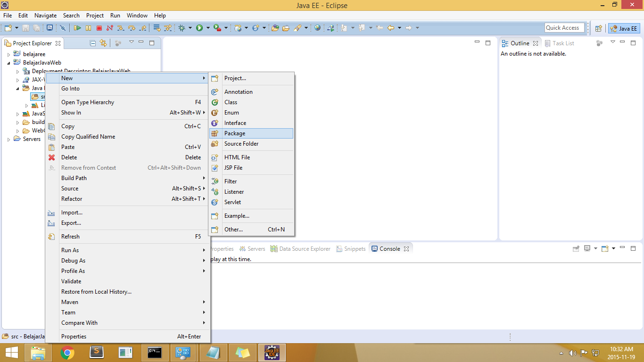Select Package in the New submenu
Screen dimensions: 644x362
[x=251, y=133]
